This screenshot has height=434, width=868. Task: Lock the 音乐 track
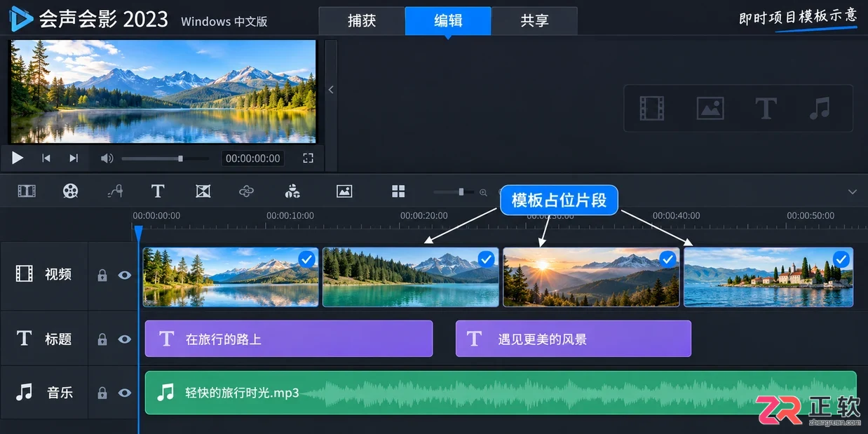click(102, 393)
